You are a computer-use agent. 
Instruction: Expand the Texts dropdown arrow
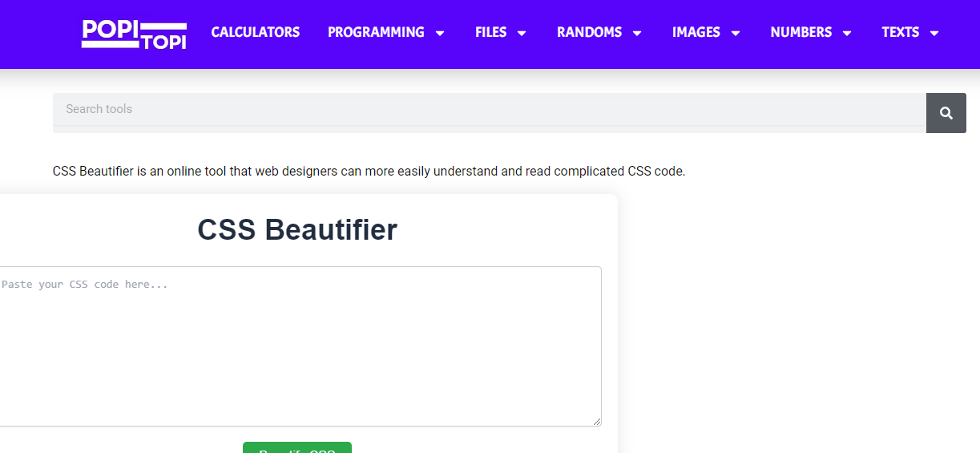click(x=934, y=33)
